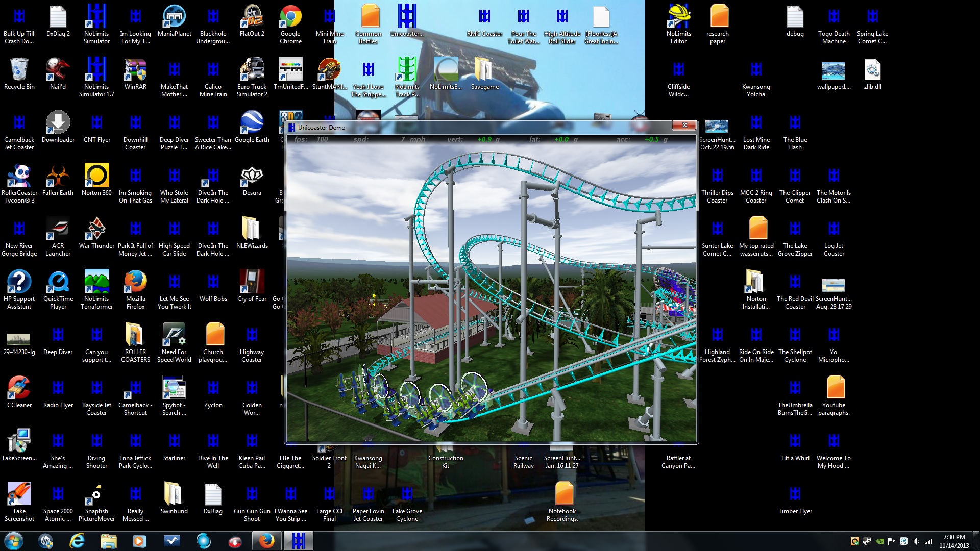Open the Recycle Bin
Viewport: 980px width, 551px height.
[x=19, y=73]
